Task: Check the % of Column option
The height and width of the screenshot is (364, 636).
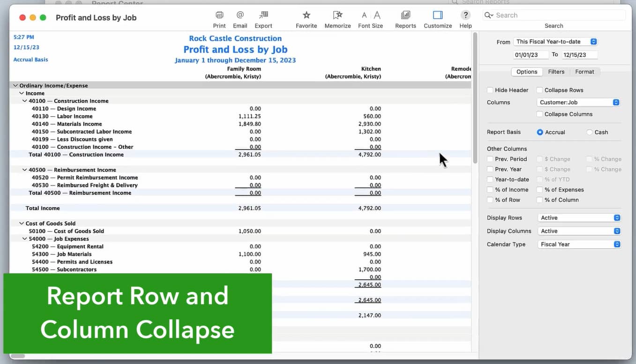Action: (539, 200)
